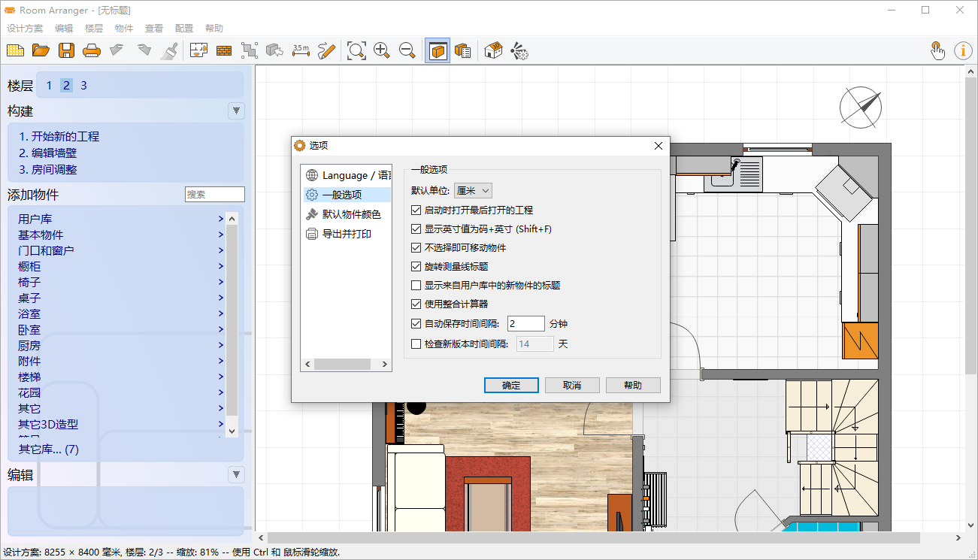Image resolution: width=978 pixels, height=560 pixels.
Task: Switch to floor 3 tab
Action: point(83,85)
